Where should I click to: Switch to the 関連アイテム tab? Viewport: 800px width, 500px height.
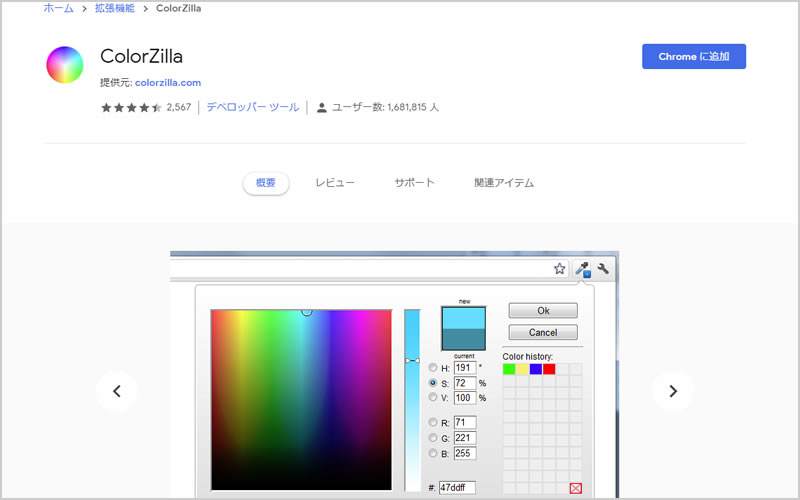tap(504, 183)
